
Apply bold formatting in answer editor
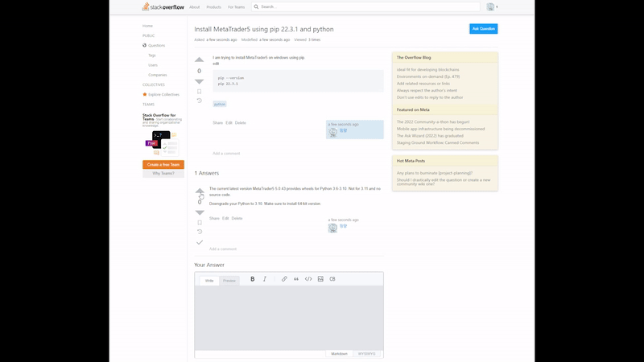[x=253, y=279]
